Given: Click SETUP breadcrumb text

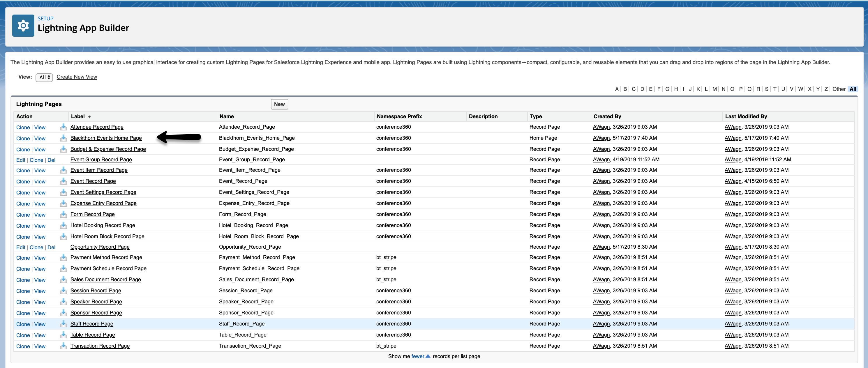Looking at the screenshot, I should click(x=45, y=19).
